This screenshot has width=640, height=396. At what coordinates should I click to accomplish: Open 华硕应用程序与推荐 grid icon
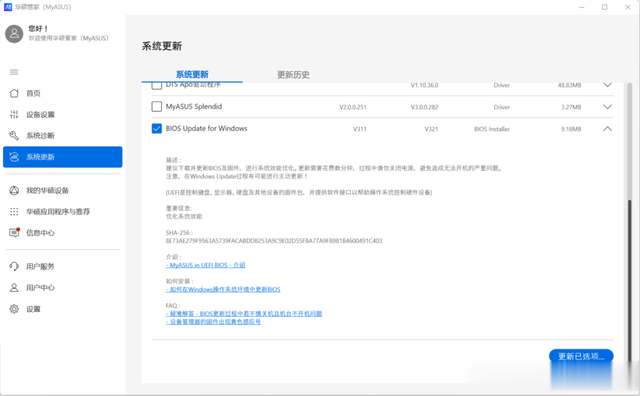pos(14,211)
